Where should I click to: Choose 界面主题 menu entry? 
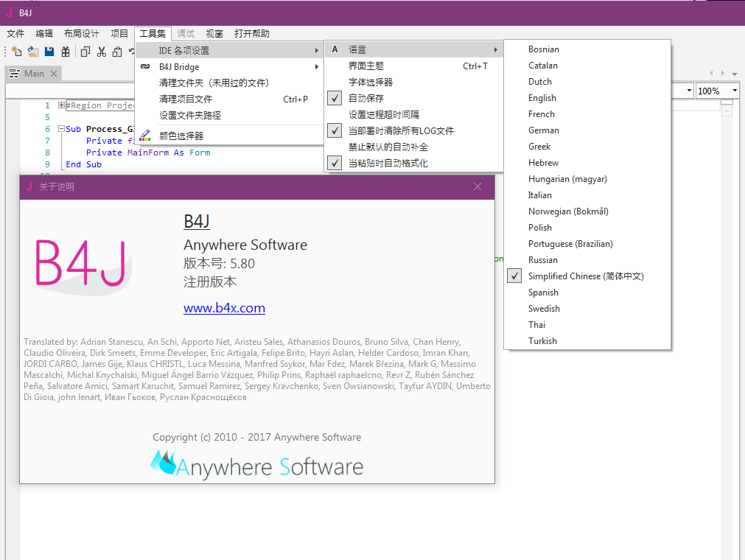tap(413, 66)
